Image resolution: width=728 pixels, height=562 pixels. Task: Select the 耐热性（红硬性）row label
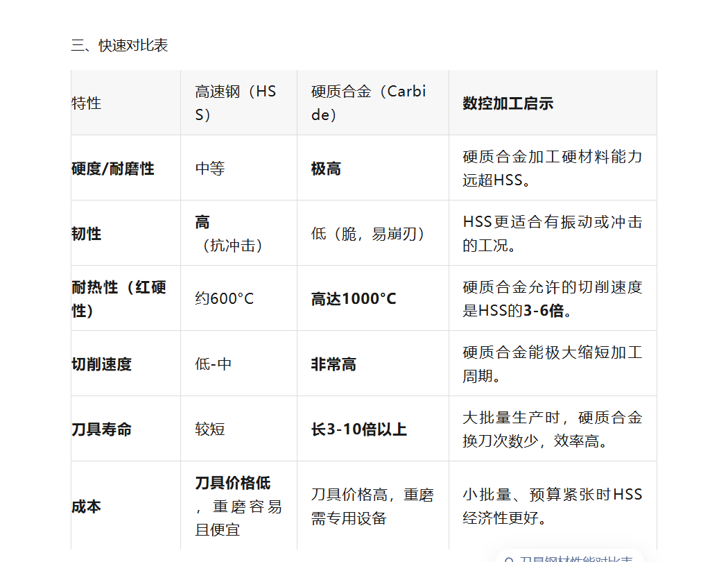pyautogui.click(x=119, y=298)
